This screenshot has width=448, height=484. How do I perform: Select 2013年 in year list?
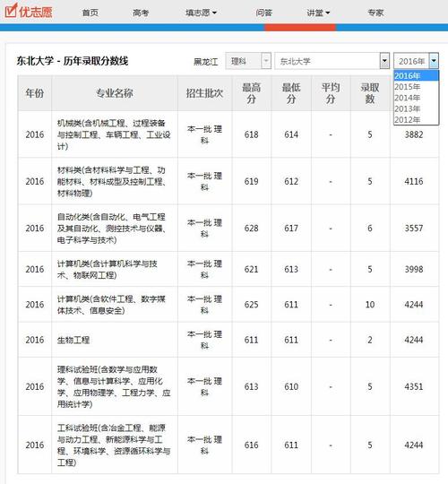tap(416, 108)
